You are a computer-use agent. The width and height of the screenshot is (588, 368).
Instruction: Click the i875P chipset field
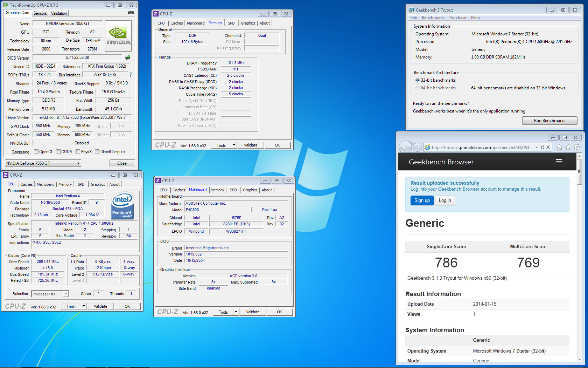pos(237,218)
